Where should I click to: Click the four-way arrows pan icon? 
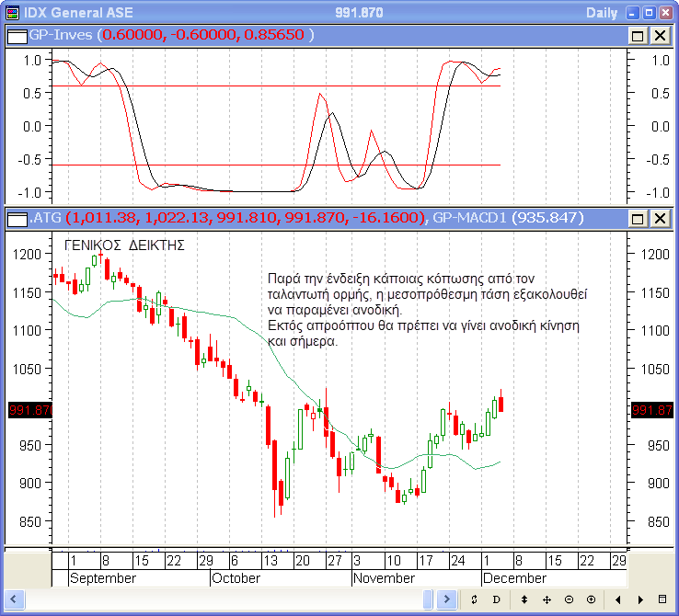(x=547, y=599)
